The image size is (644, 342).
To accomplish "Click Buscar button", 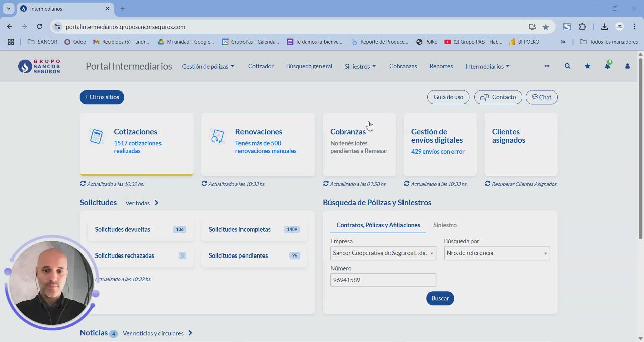I will click(440, 298).
